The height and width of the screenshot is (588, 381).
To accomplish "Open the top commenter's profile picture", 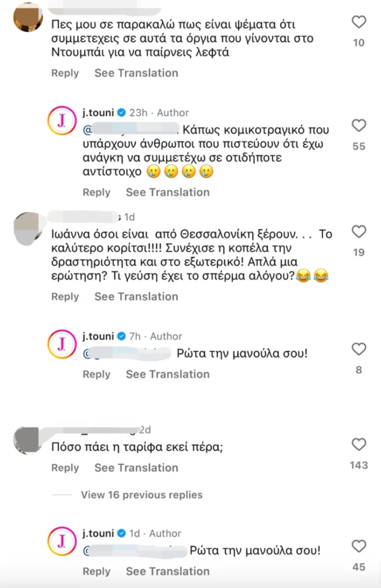I will pos(28,18).
